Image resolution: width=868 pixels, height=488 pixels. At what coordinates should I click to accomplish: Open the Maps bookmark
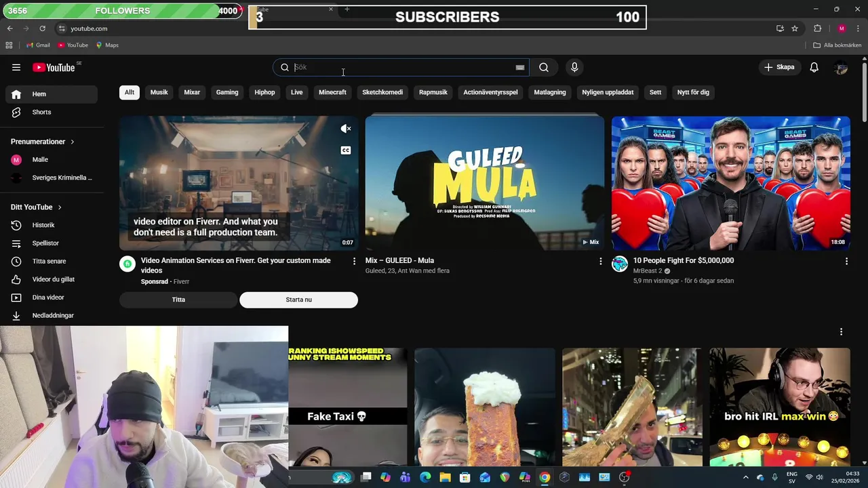(x=107, y=45)
